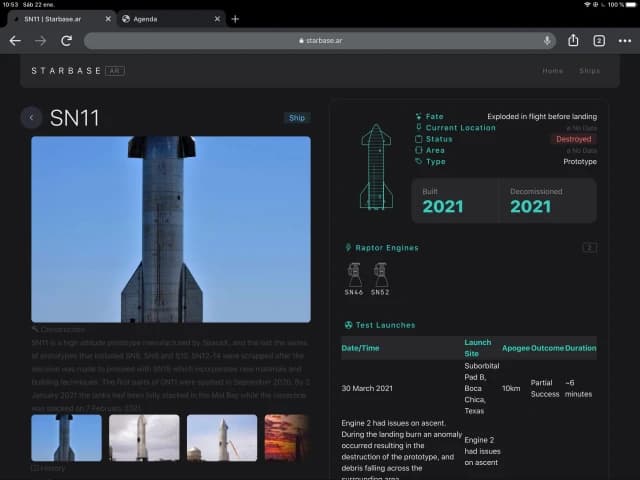Click the Fate row icon
The width and height of the screenshot is (640, 480).
pyautogui.click(x=418, y=117)
